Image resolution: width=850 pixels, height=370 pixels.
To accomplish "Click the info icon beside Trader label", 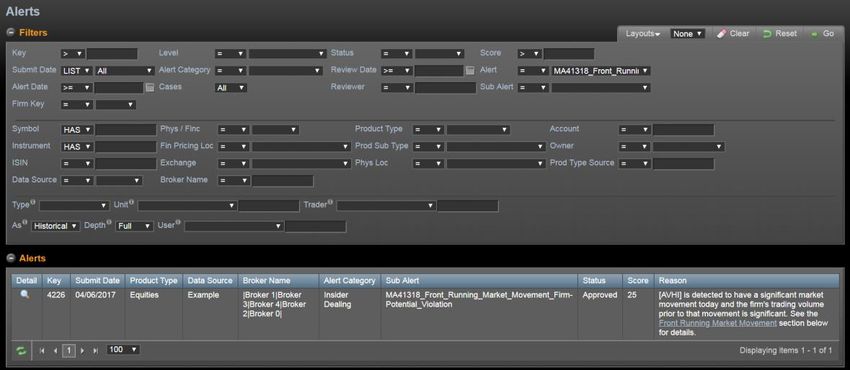I will click(330, 202).
